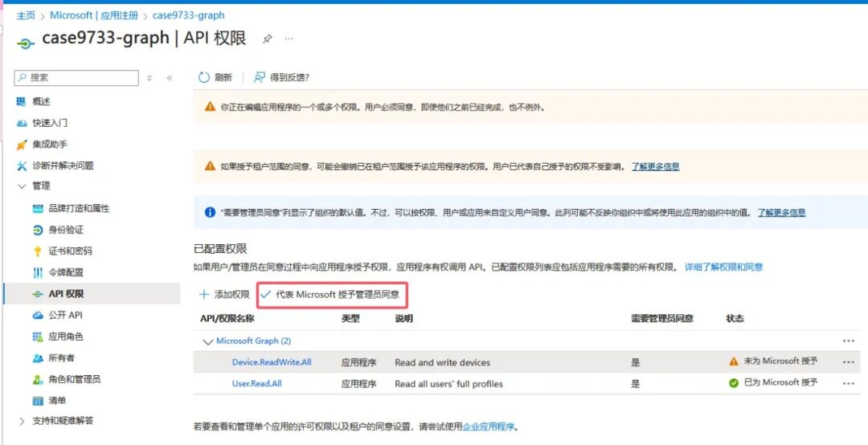Click 添加权限 to add a permission
This screenshot has width=868, height=445.
click(x=224, y=295)
